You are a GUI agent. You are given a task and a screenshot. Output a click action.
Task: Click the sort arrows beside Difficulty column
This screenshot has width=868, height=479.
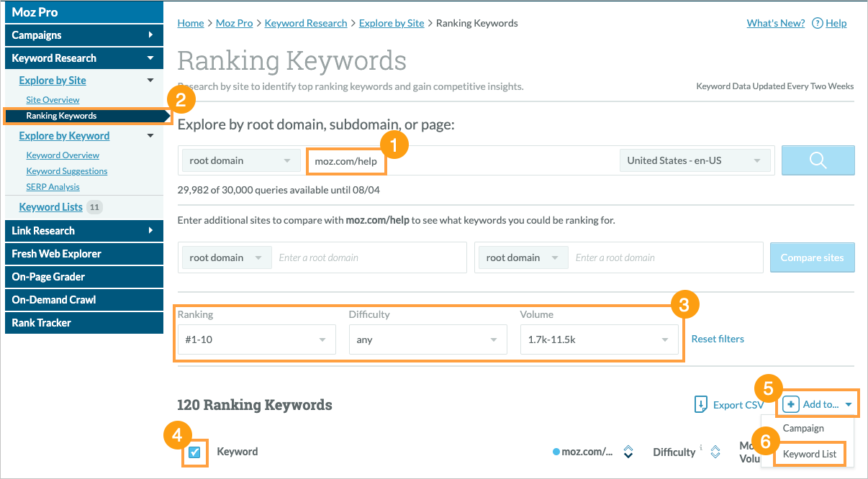[x=715, y=452]
